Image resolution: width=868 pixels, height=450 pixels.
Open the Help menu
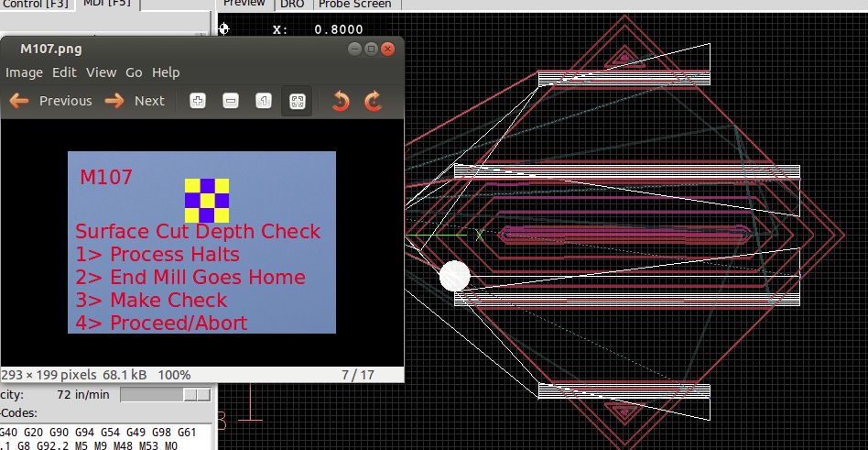pyautogui.click(x=166, y=72)
